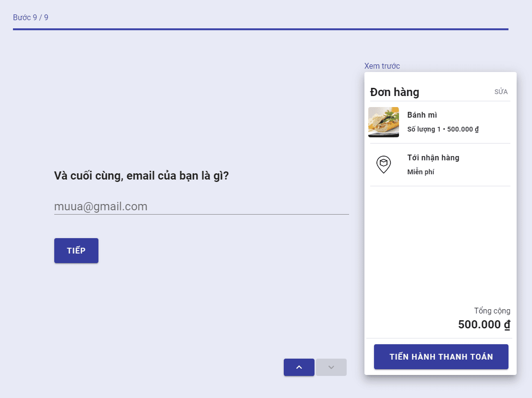The image size is (532, 398).
Task: Click the Số lượng 1 quantity line
Action: coord(443,129)
